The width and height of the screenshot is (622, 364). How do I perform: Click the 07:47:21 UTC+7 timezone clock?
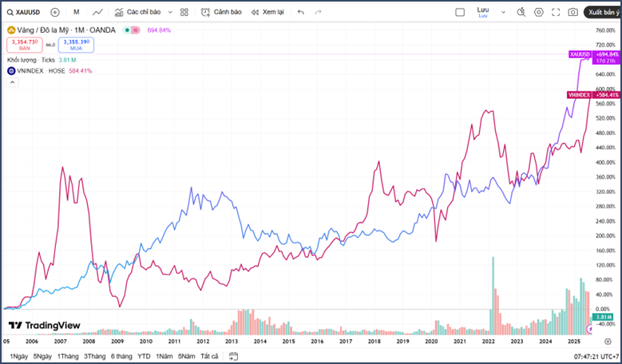pyautogui.click(x=596, y=357)
